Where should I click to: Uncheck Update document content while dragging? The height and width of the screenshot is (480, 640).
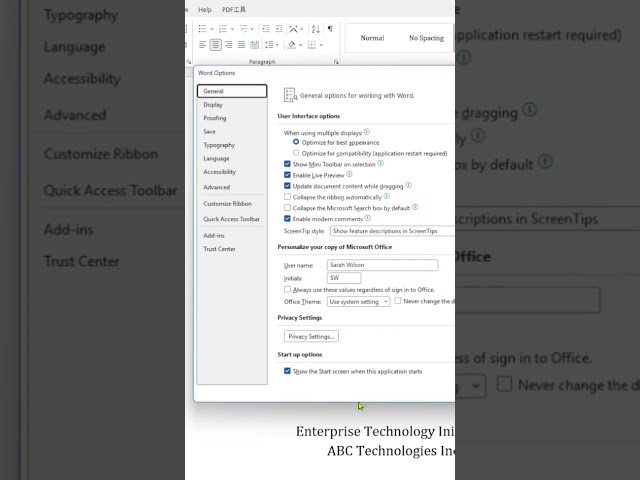point(287,186)
